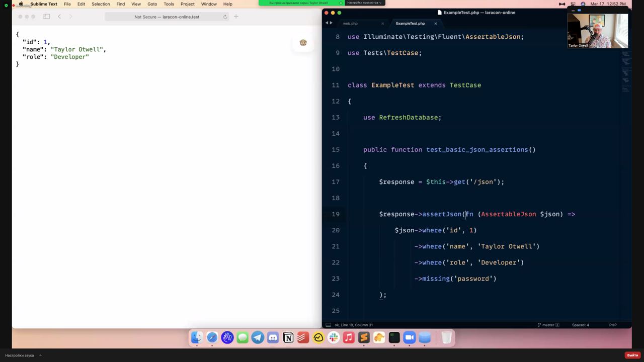The height and width of the screenshot is (362, 644).
Task: Click Taylor Otwell's video thumbnail
Action: tap(598, 30)
